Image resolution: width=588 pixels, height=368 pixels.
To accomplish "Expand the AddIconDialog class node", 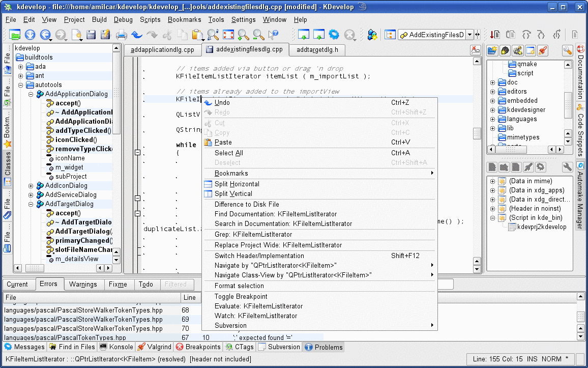I will [x=31, y=186].
